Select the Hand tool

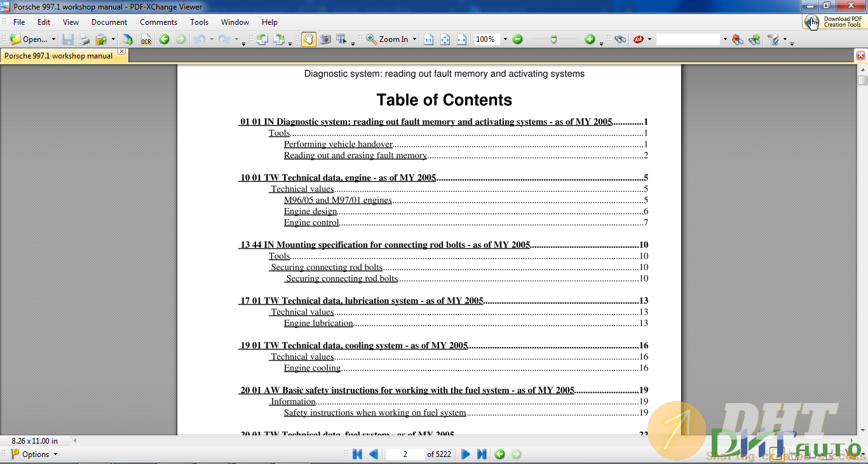308,39
